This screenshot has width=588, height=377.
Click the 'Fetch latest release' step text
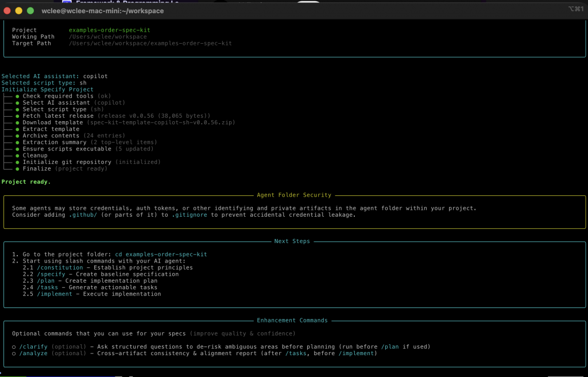[58, 116]
